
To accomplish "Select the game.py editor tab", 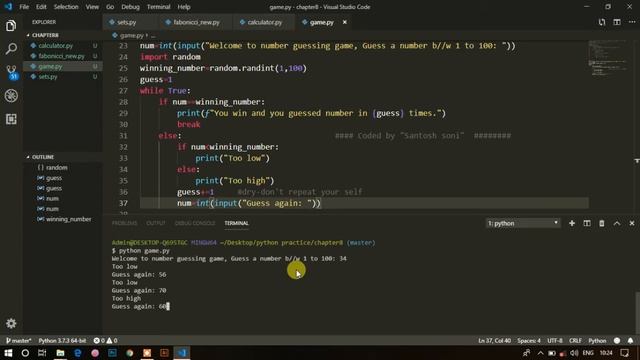I will pyautogui.click(x=321, y=22).
